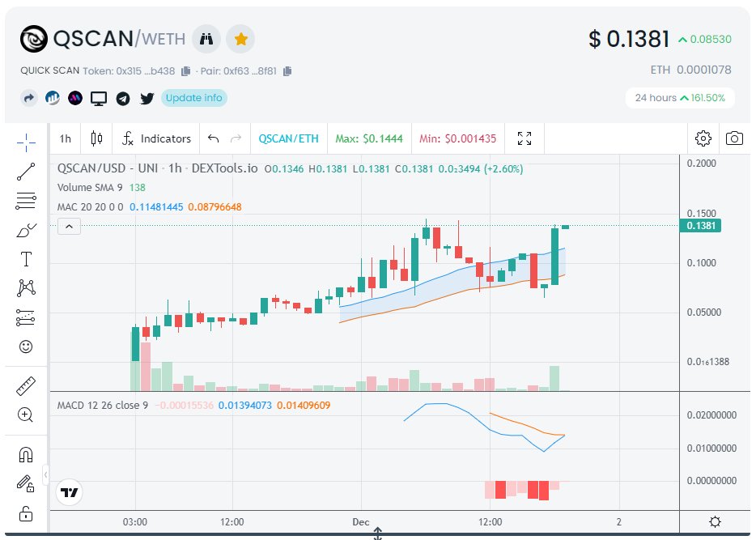This screenshot has width=756, height=540.
Task: Add QSCAN to favorites with the star
Action: pyautogui.click(x=240, y=39)
